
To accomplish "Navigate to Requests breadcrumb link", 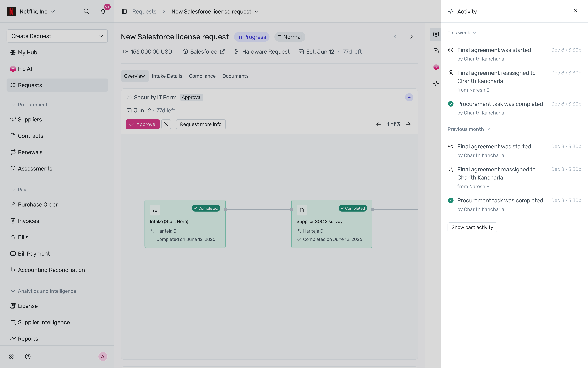I will point(144,11).
